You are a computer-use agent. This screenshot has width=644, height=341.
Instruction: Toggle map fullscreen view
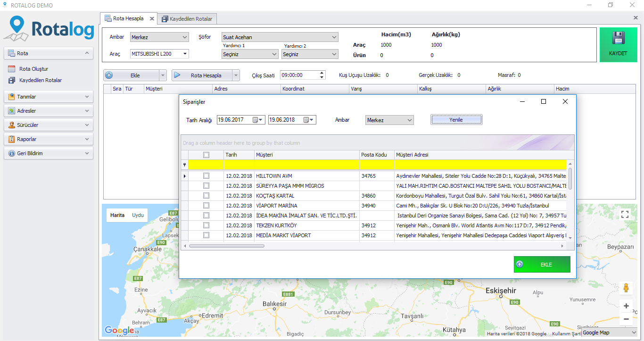point(625,215)
